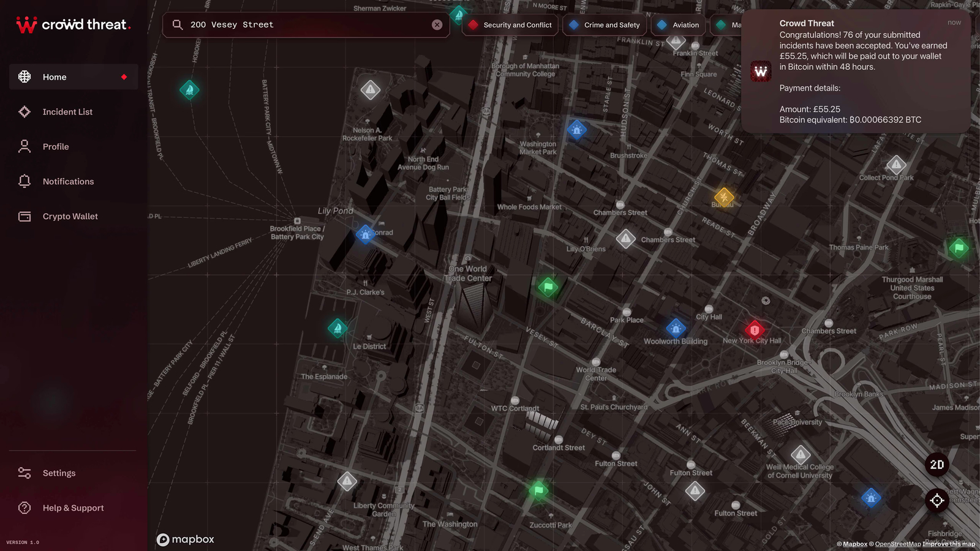
Task: Click the One World Trade Center label
Action: [468, 273]
